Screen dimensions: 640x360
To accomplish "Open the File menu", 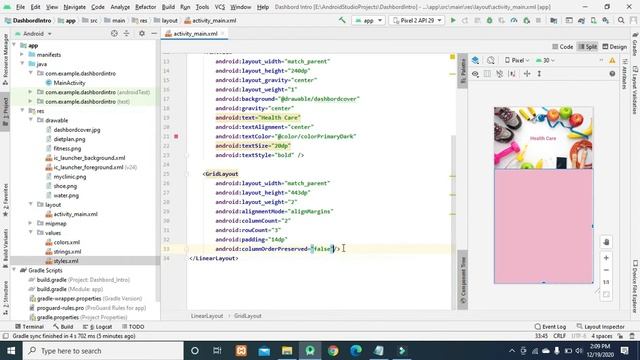I will 20,7.
